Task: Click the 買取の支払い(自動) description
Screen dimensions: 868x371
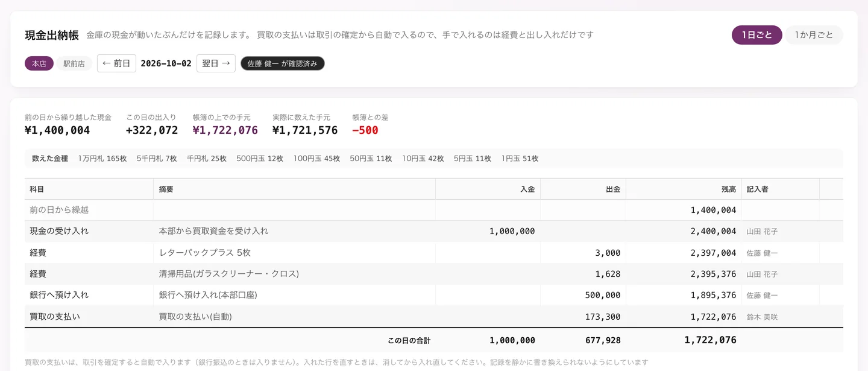Action: [x=195, y=317]
